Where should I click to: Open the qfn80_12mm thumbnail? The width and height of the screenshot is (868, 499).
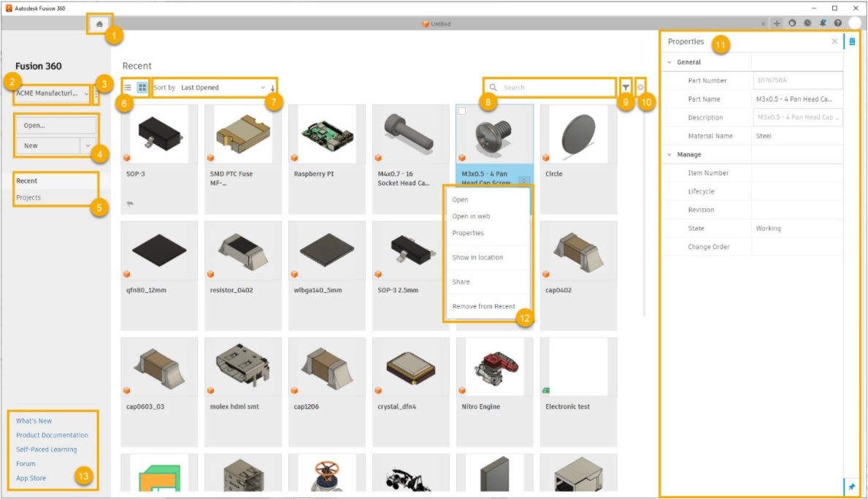(x=159, y=251)
